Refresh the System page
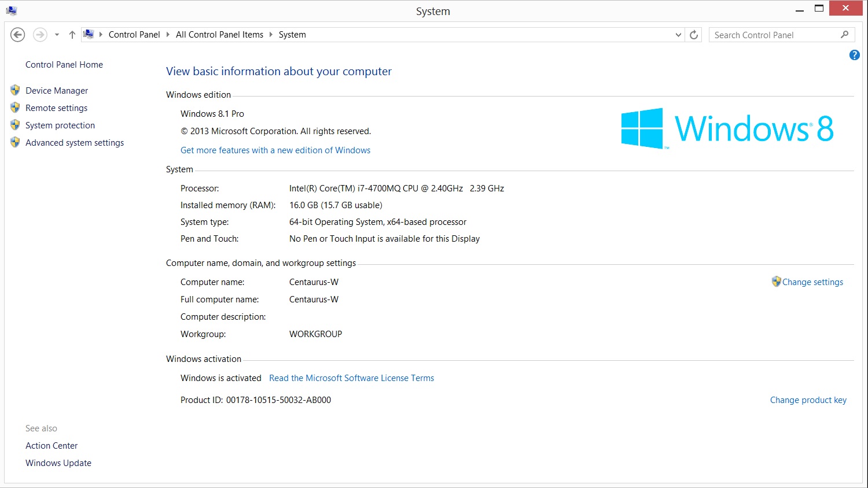 694,35
